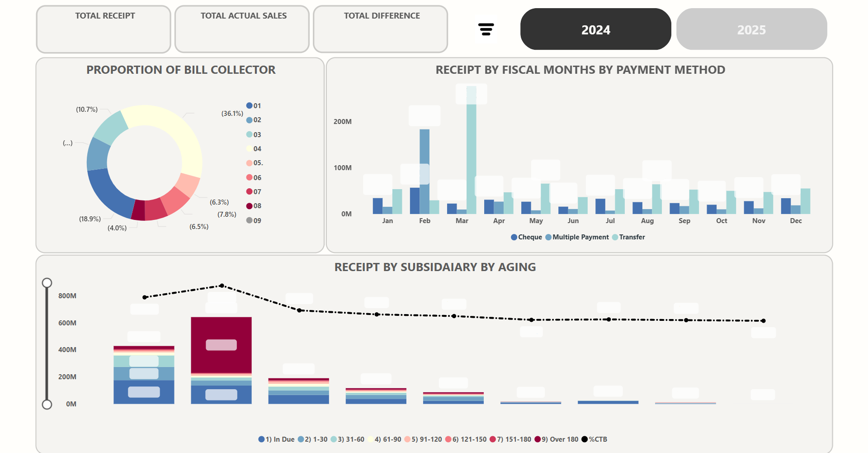Select collector 06 in the donut legend

tap(254, 177)
